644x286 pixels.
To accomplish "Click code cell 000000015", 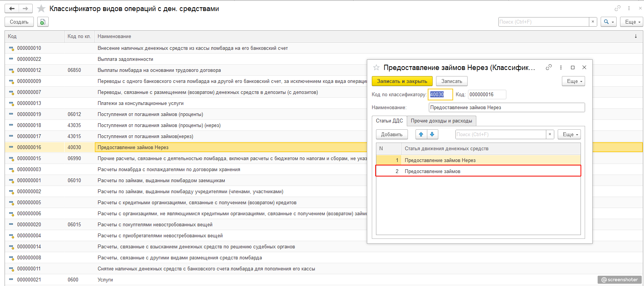I will (x=29, y=158).
